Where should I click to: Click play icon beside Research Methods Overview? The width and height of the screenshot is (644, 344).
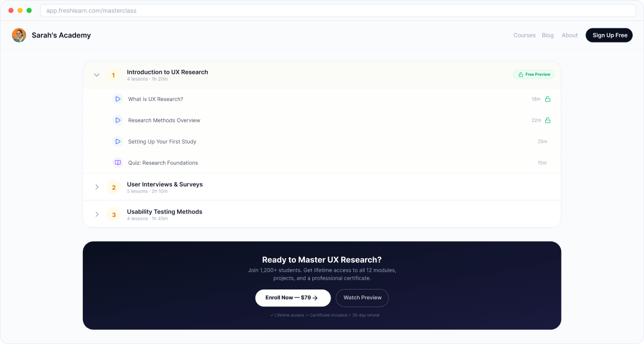[118, 120]
